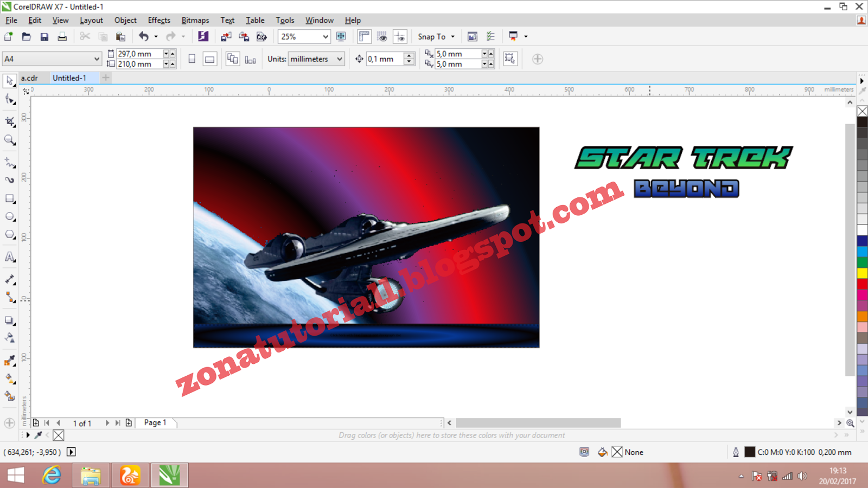Open the Bitmaps menu
The height and width of the screenshot is (488, 868).
195,20
